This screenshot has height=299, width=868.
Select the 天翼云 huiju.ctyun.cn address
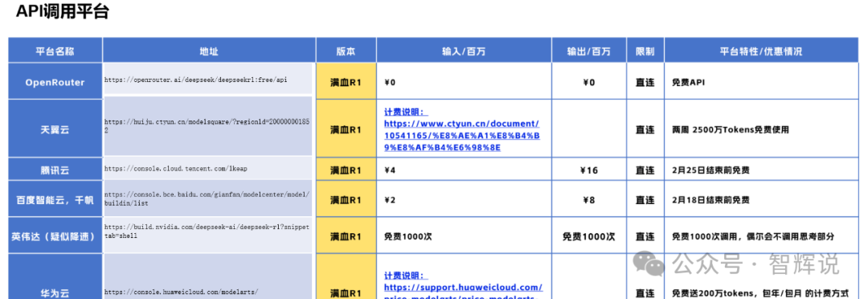click(x=207, y=125)
